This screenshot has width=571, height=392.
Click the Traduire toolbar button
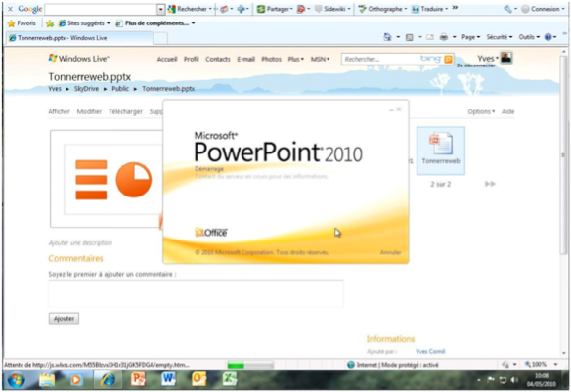[x=429, y=9]
